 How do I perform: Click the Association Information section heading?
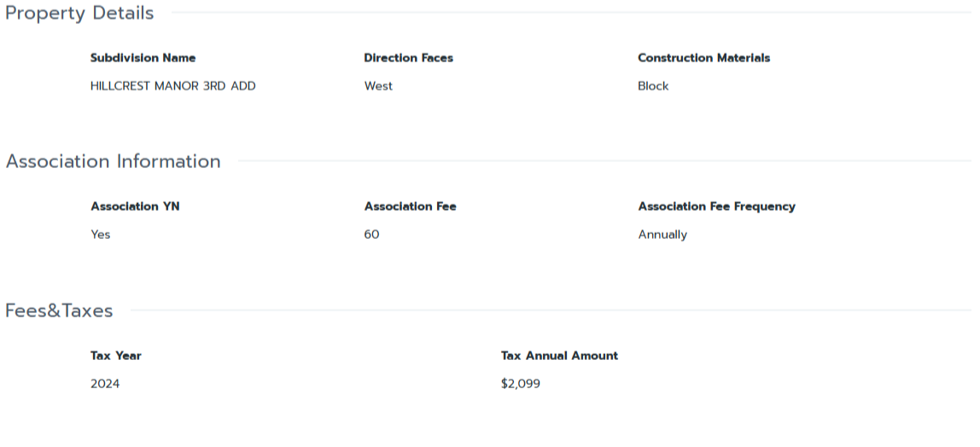pos(113,161)
